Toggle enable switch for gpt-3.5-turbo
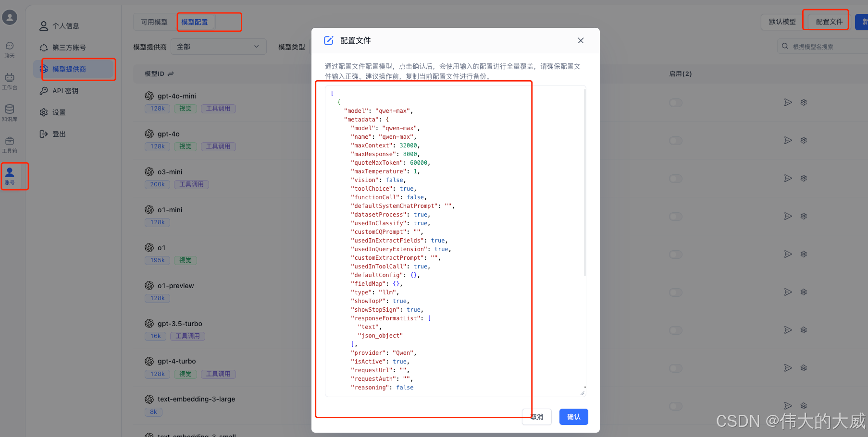 tap(676, 330)
